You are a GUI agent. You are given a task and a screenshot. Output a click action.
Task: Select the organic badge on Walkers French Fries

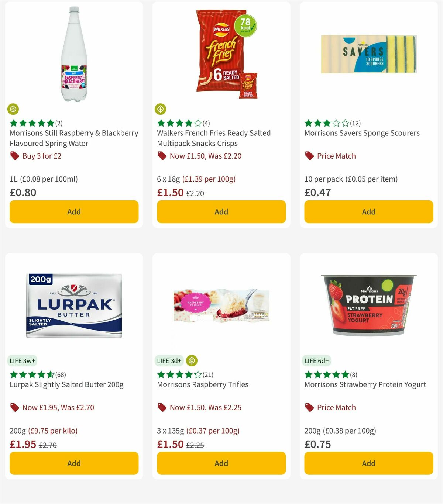point(161,109)
